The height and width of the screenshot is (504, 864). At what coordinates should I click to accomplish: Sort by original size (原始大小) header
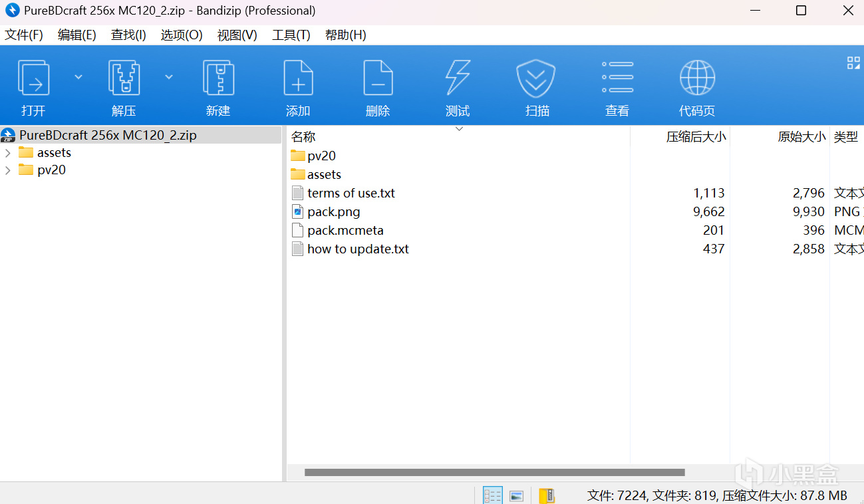(x=802, y=137)
